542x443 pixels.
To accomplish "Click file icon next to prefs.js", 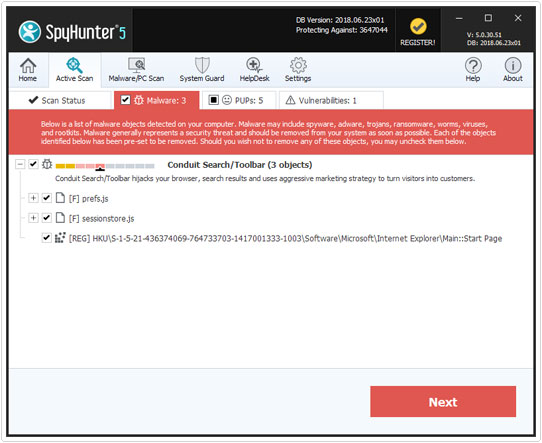I will pos(60,198).
